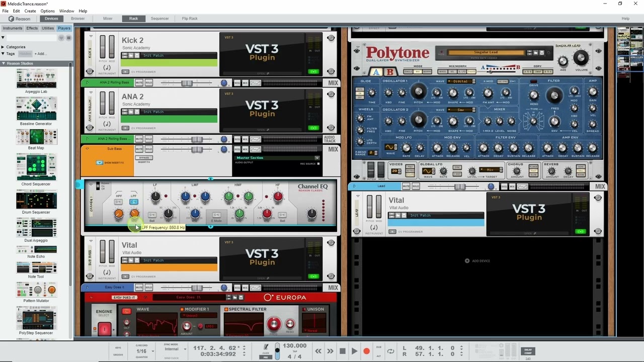Open the Create menu
The width and height of the screenshot is (644, 362).
[30, 11]
